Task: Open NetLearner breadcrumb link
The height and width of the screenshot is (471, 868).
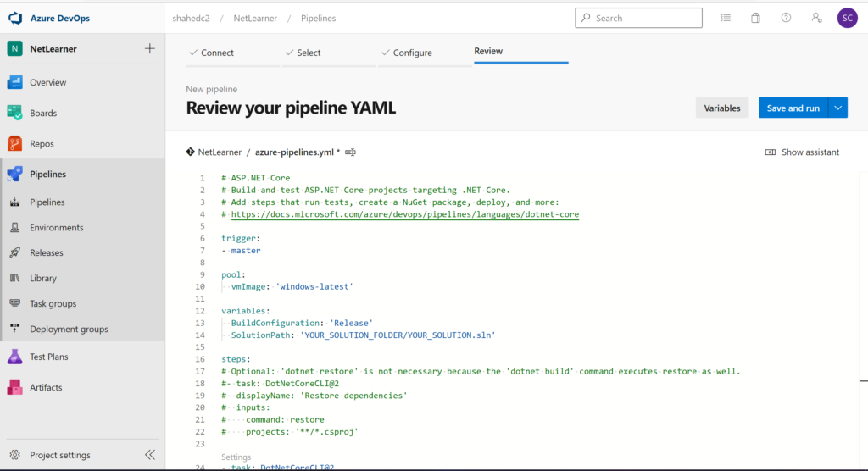Action: (255, 19)
